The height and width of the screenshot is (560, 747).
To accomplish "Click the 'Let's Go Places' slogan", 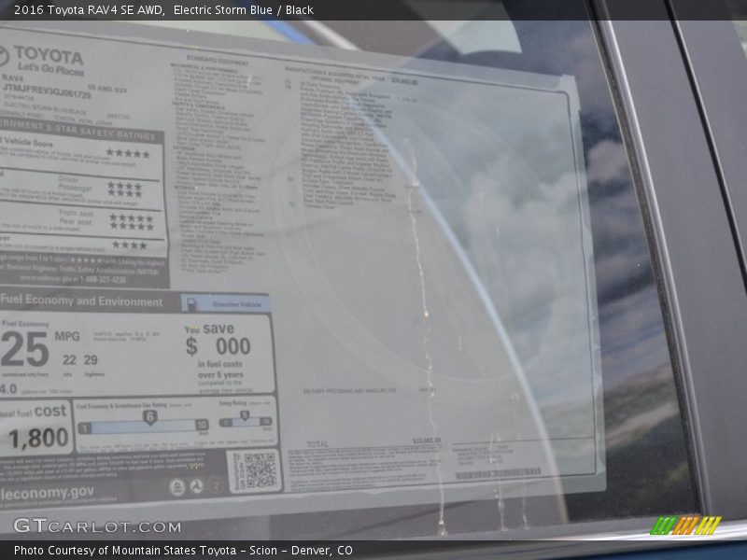I will point(50,69).
